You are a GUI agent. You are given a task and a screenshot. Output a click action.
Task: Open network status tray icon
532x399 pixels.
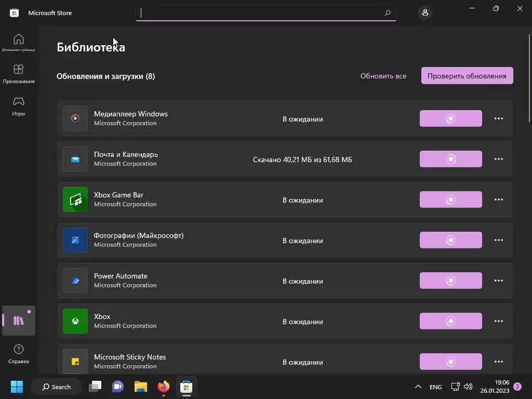(455, 387)
